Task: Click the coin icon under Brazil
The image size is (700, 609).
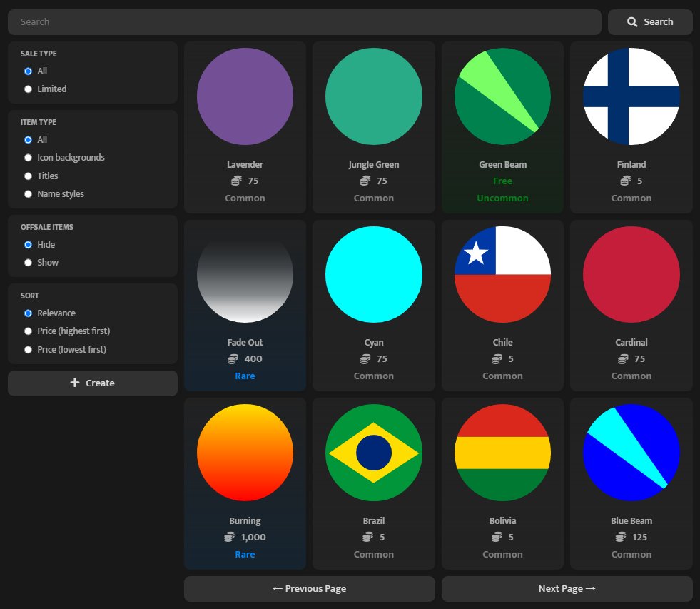Action: click(x=368, y=537)
